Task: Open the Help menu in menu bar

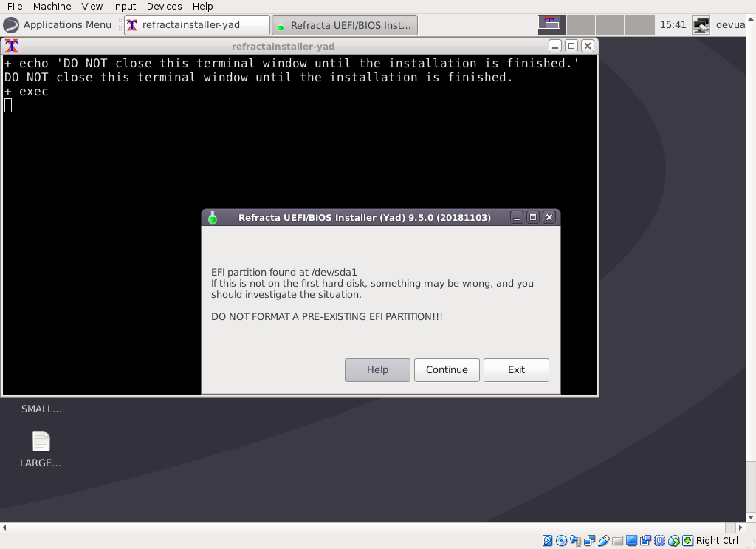Action: pyautogui.click(x=202, y=6)
